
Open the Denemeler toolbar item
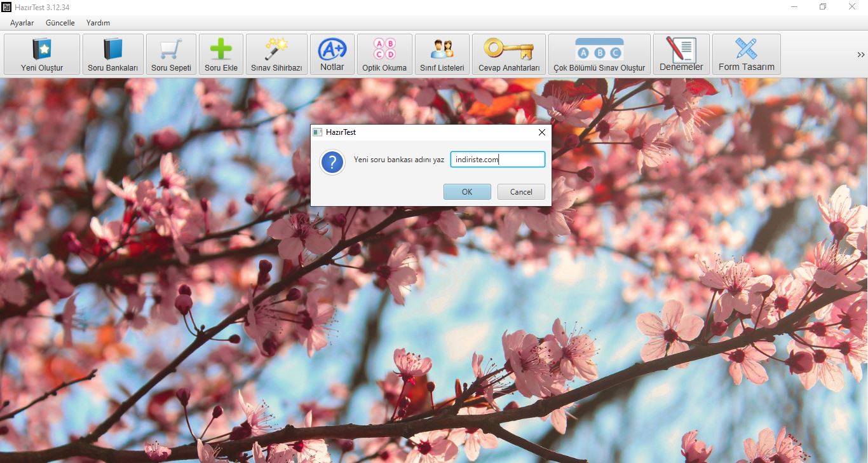[x=681, y=55]
